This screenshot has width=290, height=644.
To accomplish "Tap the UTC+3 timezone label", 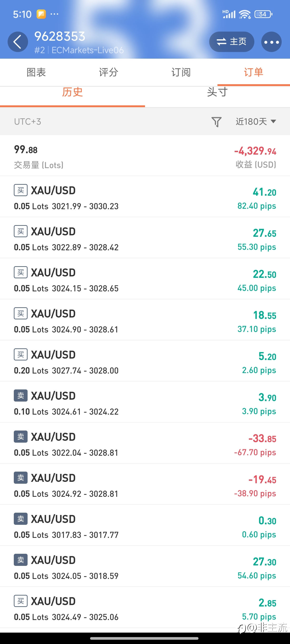I will point(28,122).
